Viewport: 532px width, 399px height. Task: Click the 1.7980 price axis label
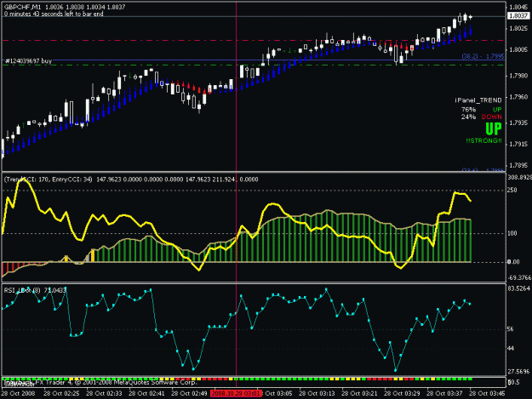click(518, 76)
